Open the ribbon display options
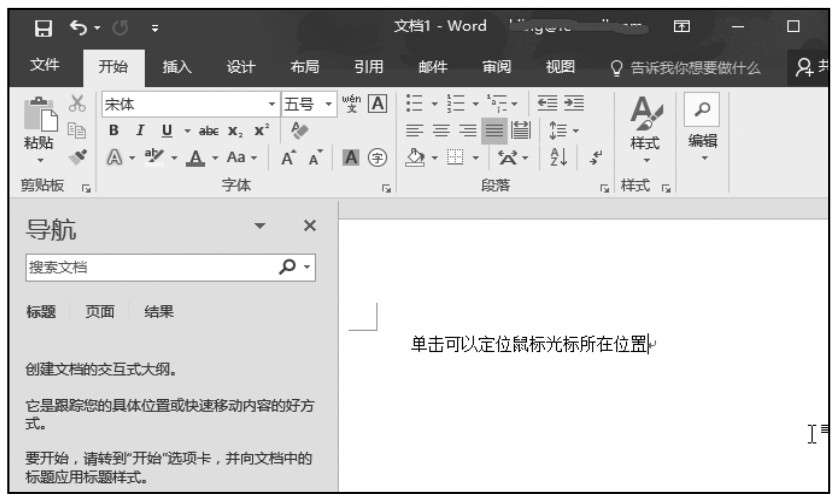 coord(681,26)
